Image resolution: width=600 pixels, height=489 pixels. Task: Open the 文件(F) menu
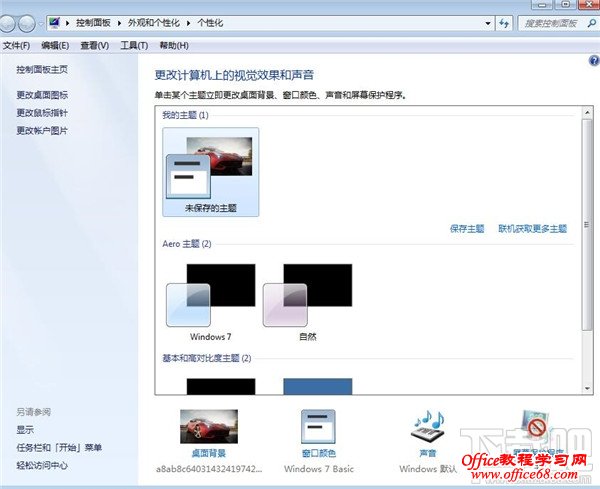point(16,46)
